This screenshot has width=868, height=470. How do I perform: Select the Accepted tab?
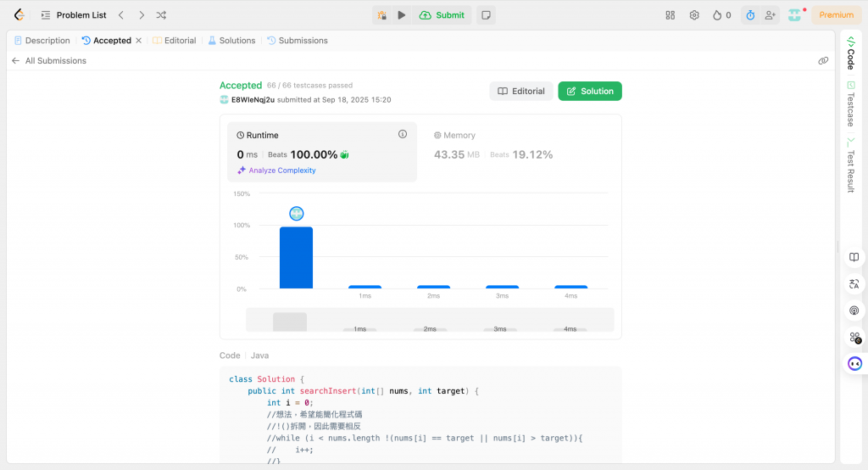[x=106, y=41]
